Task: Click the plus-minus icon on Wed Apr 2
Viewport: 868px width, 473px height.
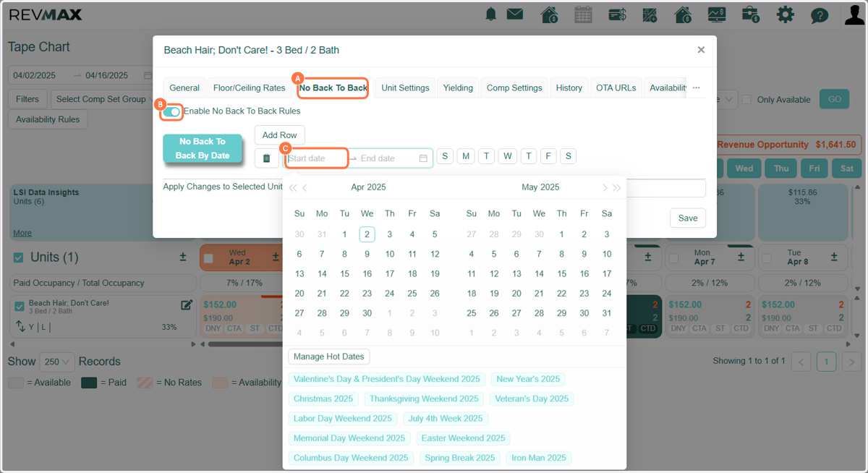Action: coord(276,257)
